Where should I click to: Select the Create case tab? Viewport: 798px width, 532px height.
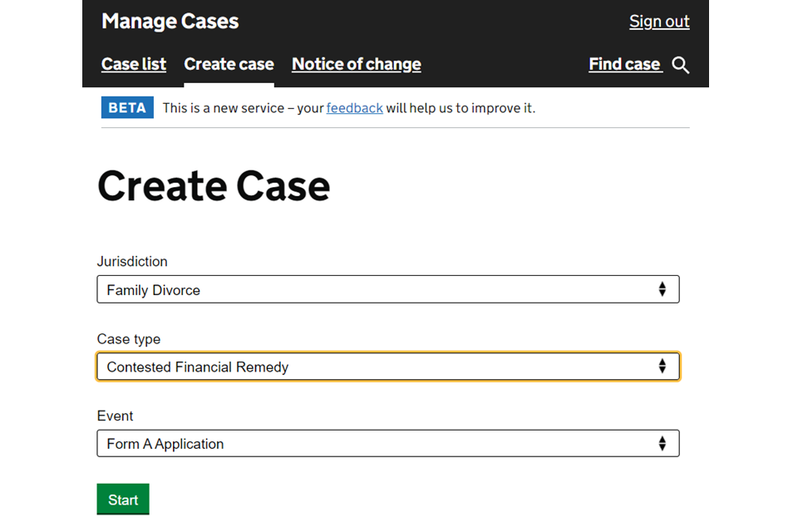pyautogui.click(x=229, y=64)
